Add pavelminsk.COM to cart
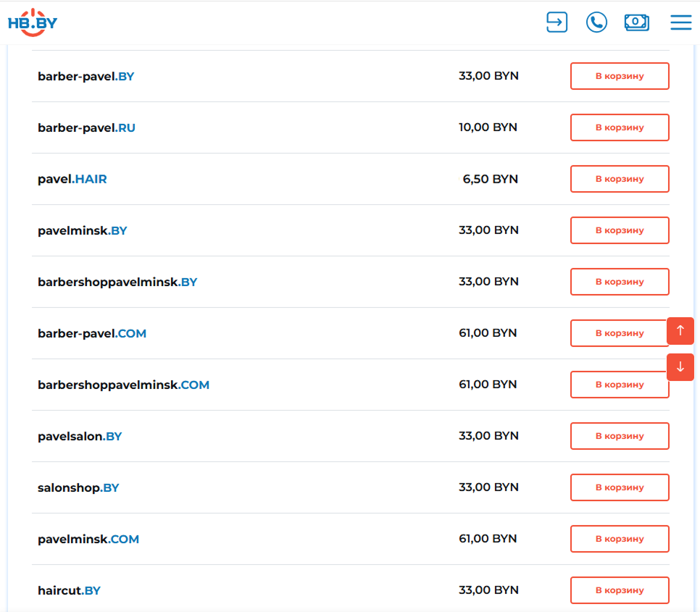This screenshot has height=612, width=700. [619, 539]
